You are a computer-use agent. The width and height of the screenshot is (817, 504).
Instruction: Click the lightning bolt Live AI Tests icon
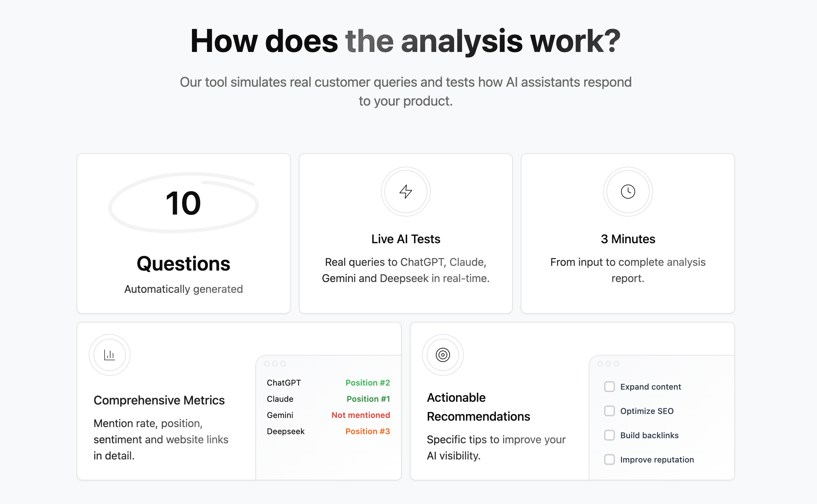click(x=406, y=192)
